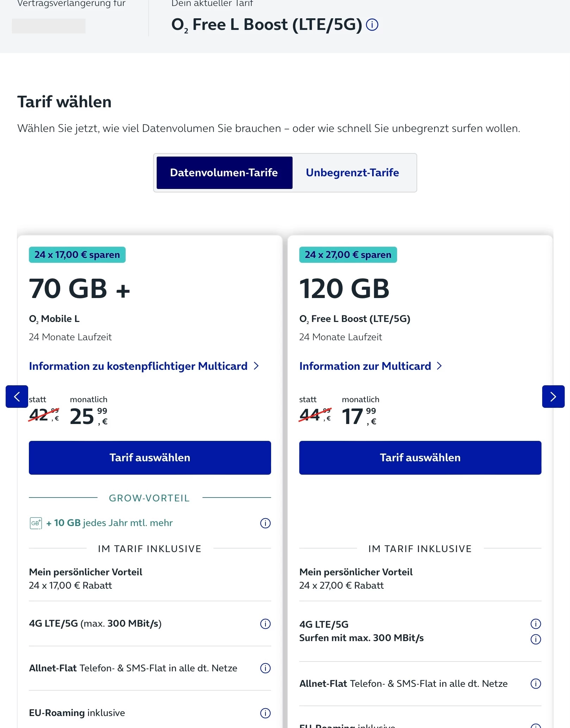Click the 24 x 27,00 € sparen badge
Viewport: 570px width, 728px height.
[x=348, y=255]
